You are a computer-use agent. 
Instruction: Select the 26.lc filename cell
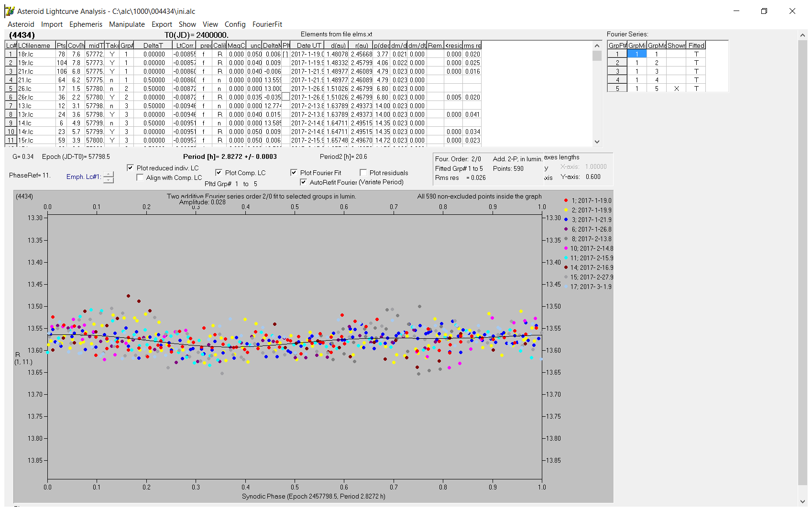36,89
